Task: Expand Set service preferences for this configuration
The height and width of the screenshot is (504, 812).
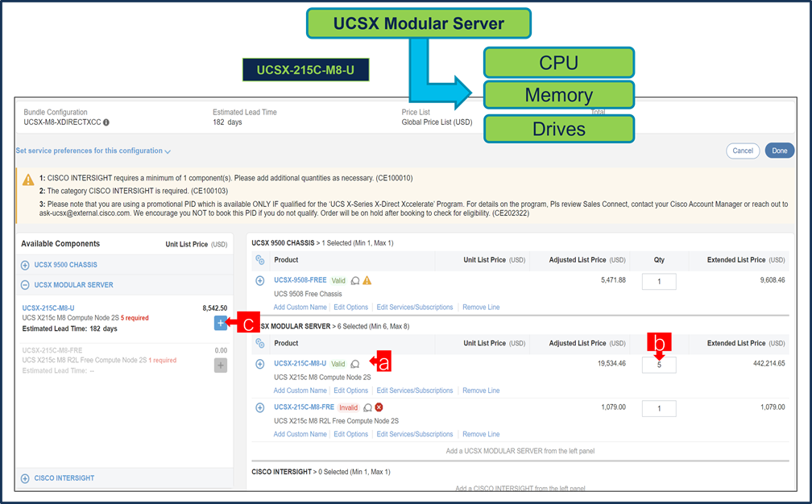Action: point(93,151)
